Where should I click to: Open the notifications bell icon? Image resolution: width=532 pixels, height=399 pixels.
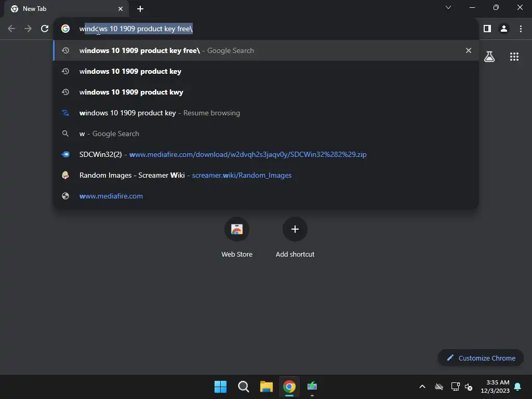click(517, 387)
